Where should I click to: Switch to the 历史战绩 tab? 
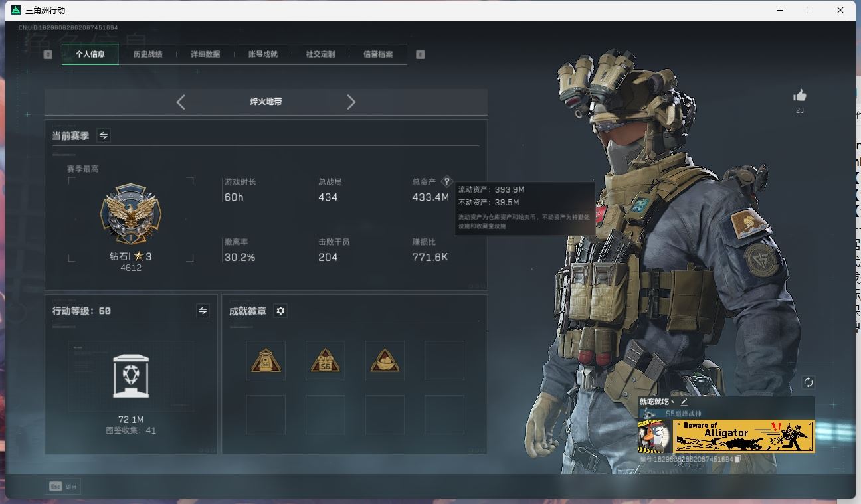147,54
